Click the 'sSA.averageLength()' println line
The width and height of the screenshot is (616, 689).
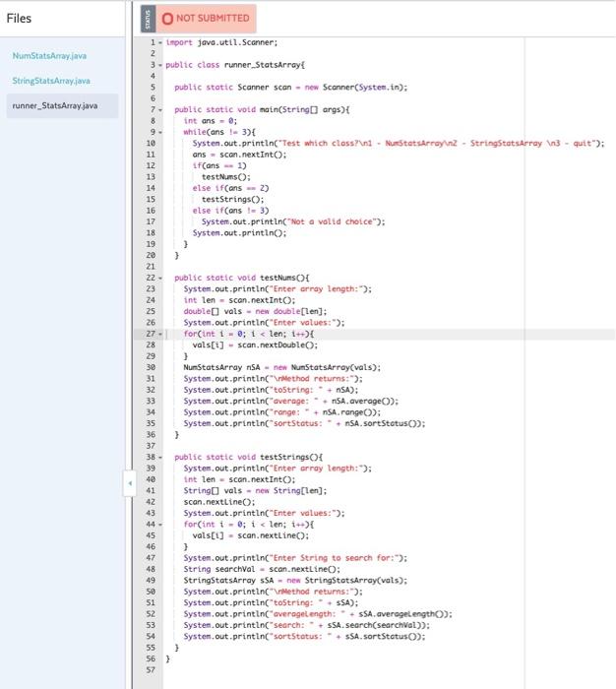[x=318, y=614]
